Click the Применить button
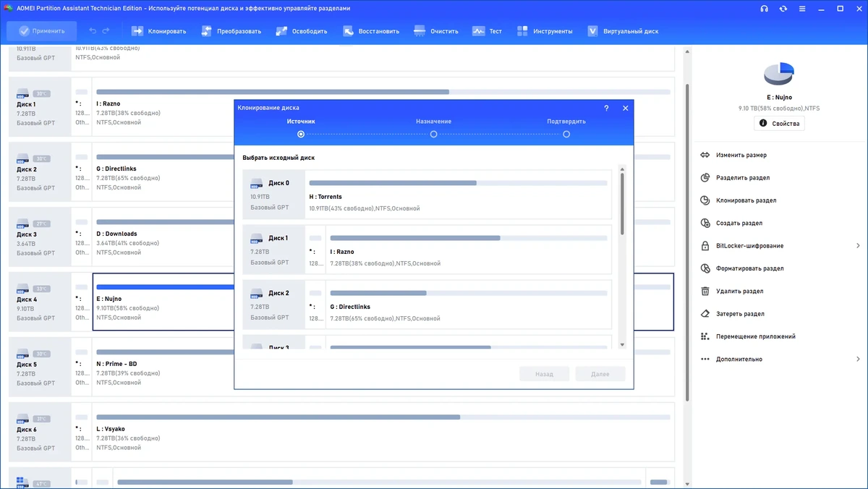Viewport: 868px width, 489px height. 41,31
